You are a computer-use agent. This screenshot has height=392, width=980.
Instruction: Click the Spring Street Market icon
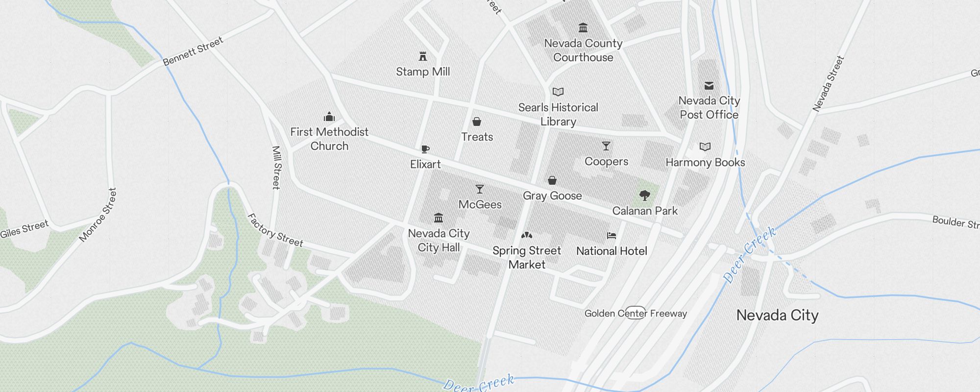[527, 235]
